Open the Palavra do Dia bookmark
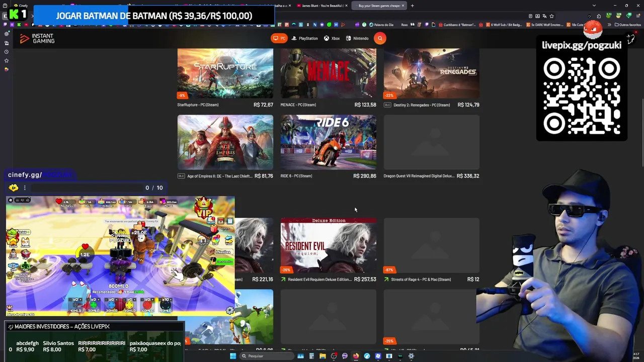 coord(381,25)
